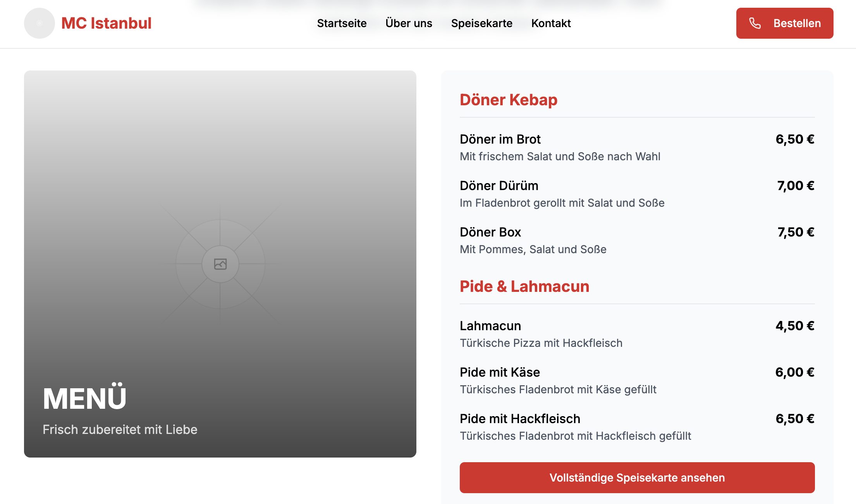Open the Startseite nav item
Viewport: 856px width, 504px height.
(342, 23)
